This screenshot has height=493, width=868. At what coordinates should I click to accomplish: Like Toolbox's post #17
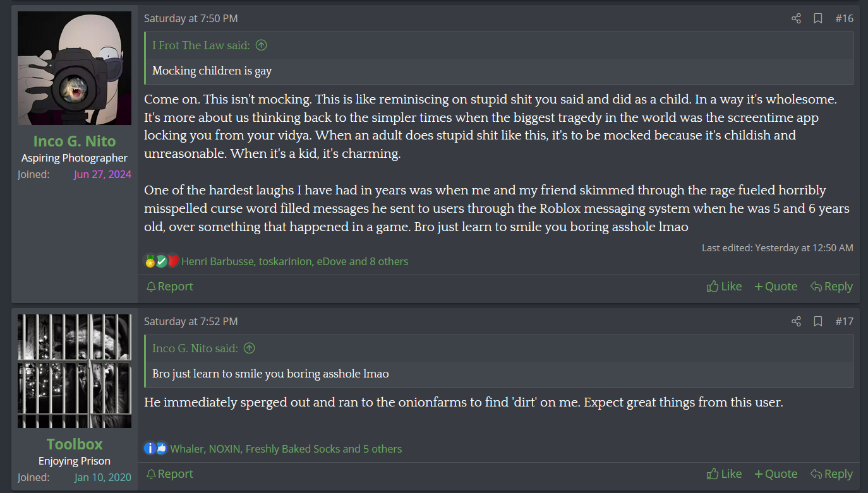724,474
